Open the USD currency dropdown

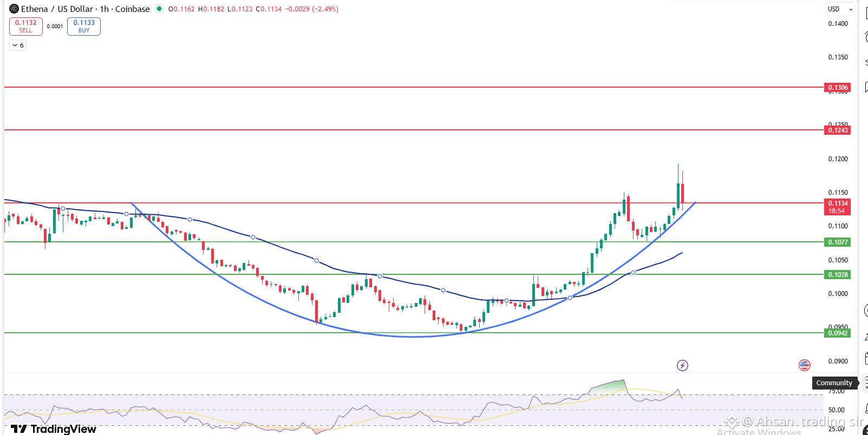[840, 9]
